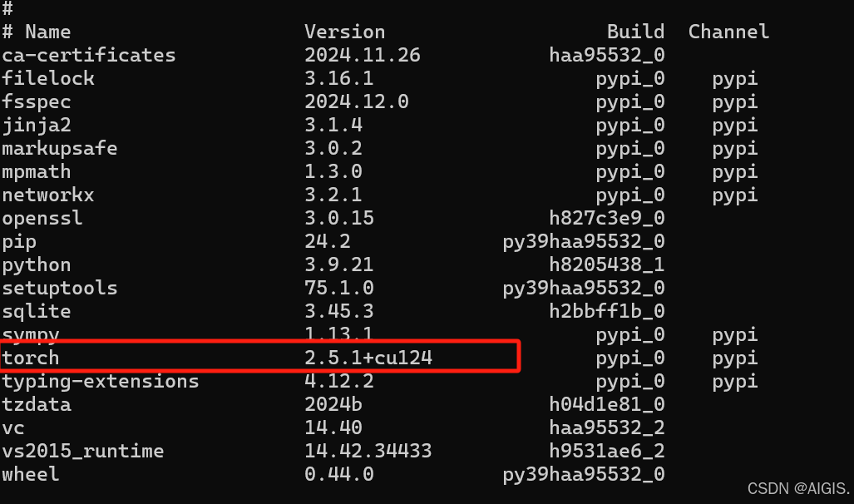Click the openssl build string h827c3e9_0

(606, 219)
